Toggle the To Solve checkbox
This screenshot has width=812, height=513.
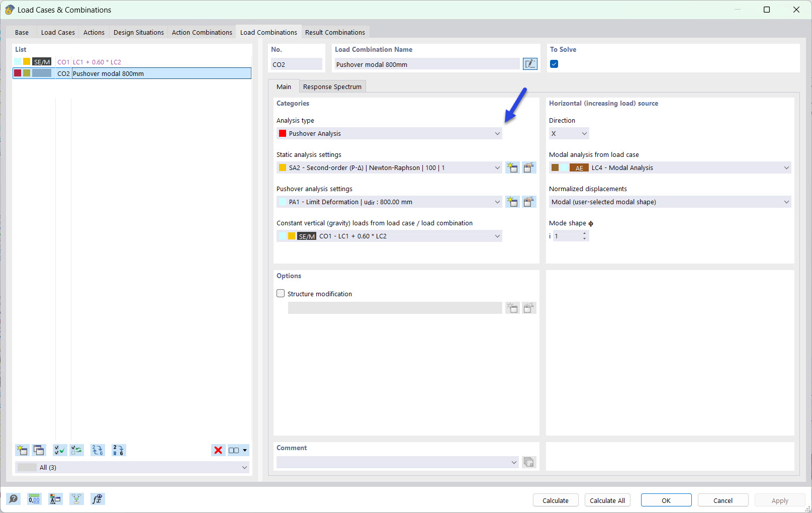tap(554, 64)
